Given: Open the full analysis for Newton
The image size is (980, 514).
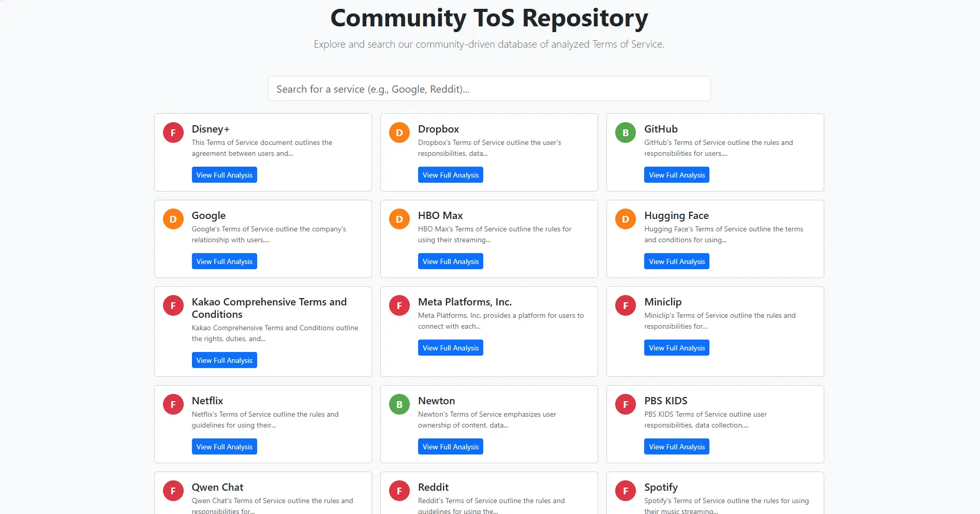Looking at the screenshot, I should (x=451, y=447).
